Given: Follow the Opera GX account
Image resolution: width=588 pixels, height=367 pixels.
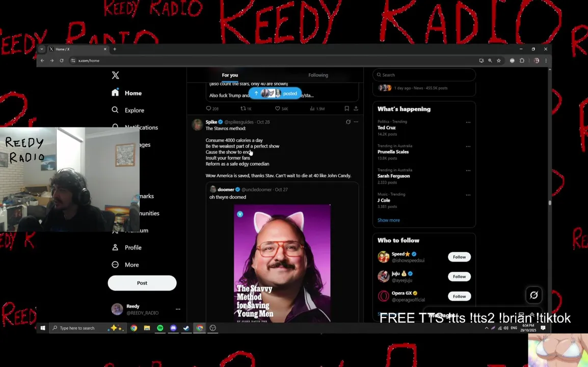Looking at the screenshot, I should click(459, 296).
